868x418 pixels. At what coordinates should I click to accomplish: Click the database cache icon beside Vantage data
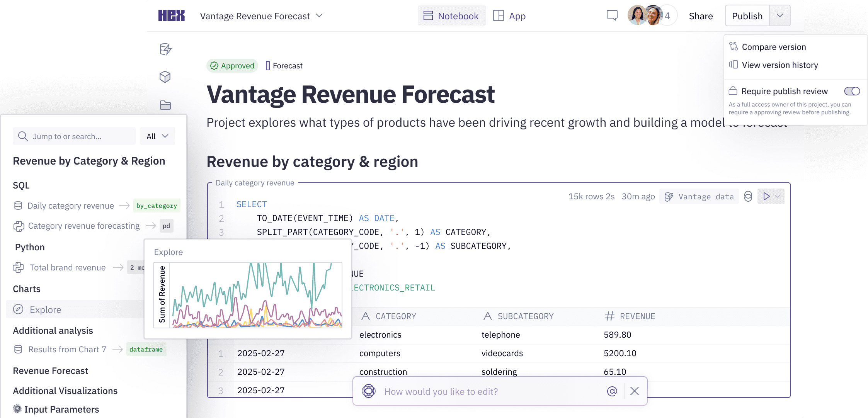point(748,197)
